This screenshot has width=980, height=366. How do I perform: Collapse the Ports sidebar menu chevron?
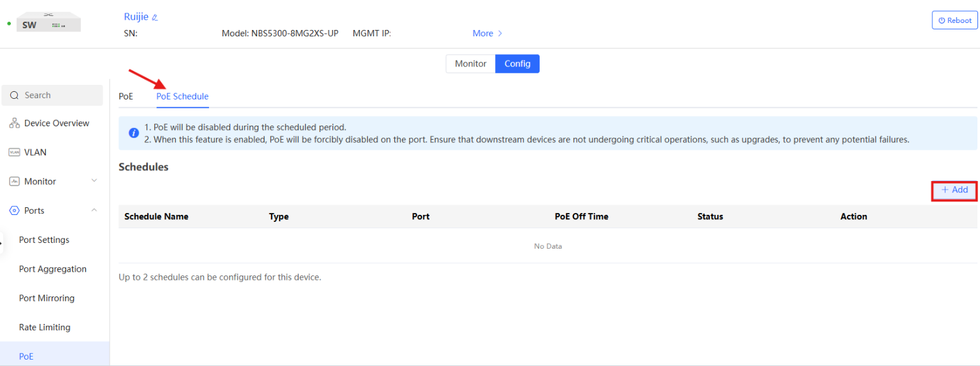click(94, 210)
